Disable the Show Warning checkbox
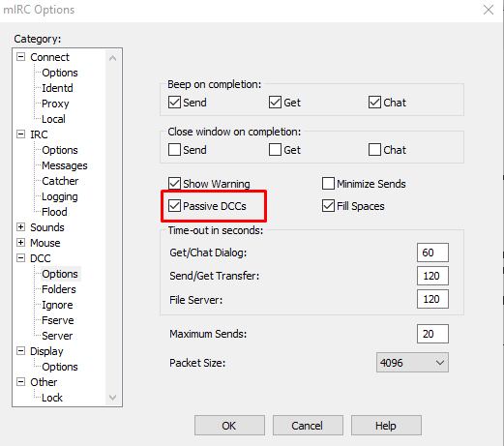Image resolution: width=504 pixels, height=446 pixels. [x=174, y=184]
